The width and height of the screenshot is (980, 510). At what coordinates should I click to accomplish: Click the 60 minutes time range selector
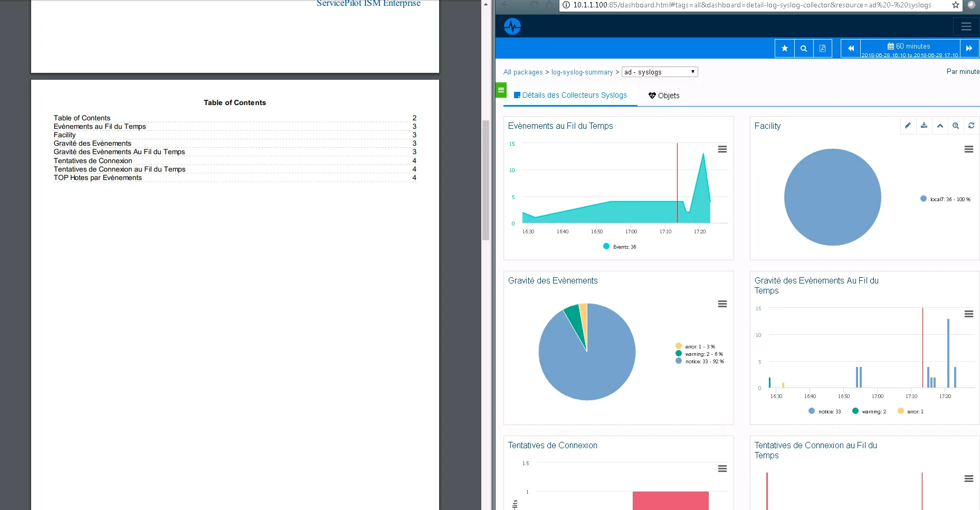point(909,48)
